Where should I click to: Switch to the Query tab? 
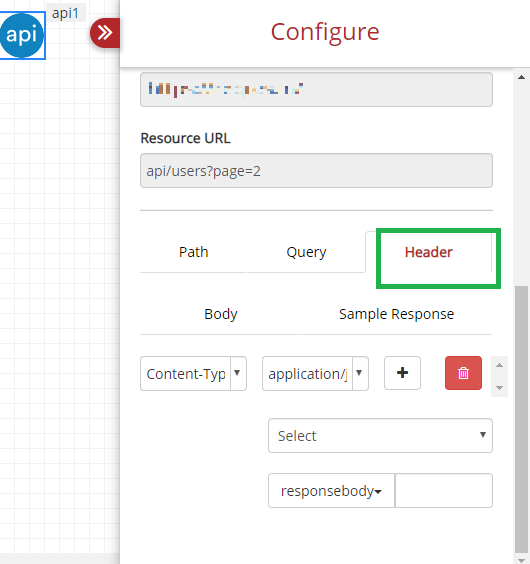pos(306,252)
